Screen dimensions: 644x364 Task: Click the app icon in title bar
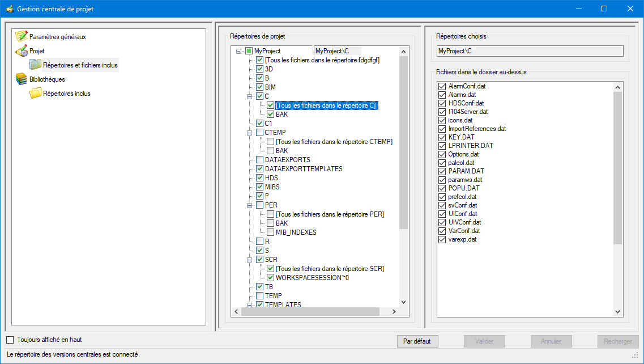[9, 9]
